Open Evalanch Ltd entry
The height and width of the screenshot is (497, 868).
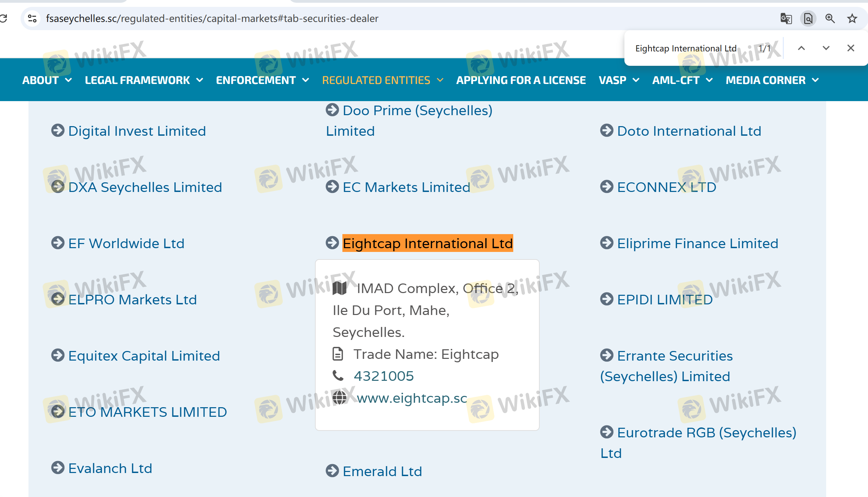[x=110, y=468]
